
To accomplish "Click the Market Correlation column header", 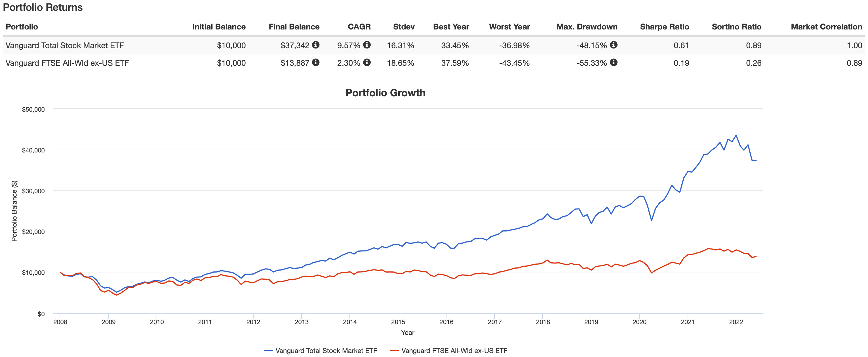I will tap(826, 27).
